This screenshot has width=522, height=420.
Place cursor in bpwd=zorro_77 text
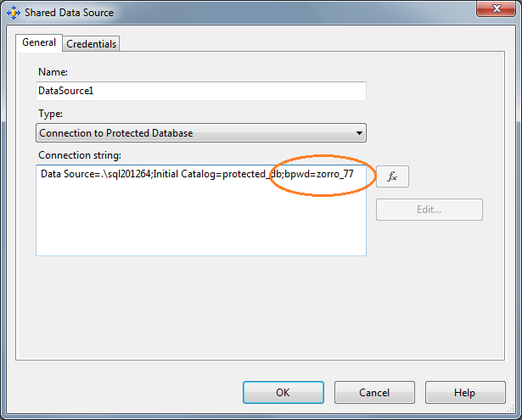319,174
